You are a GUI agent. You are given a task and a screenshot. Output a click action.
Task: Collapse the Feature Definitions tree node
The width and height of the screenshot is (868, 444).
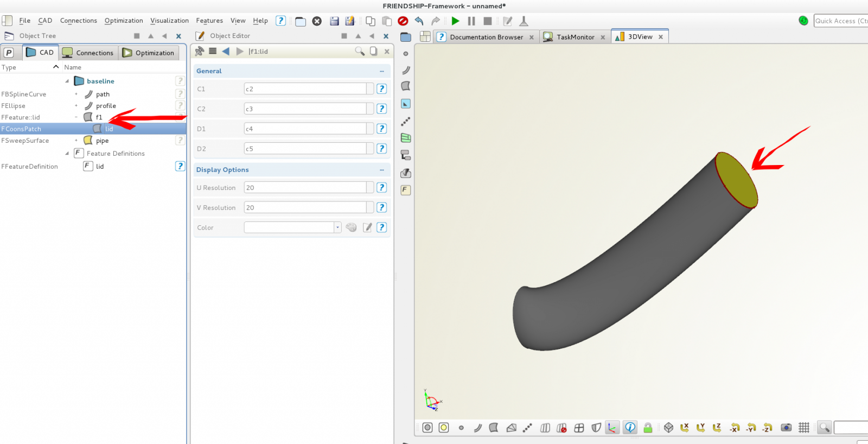[67, 154]
